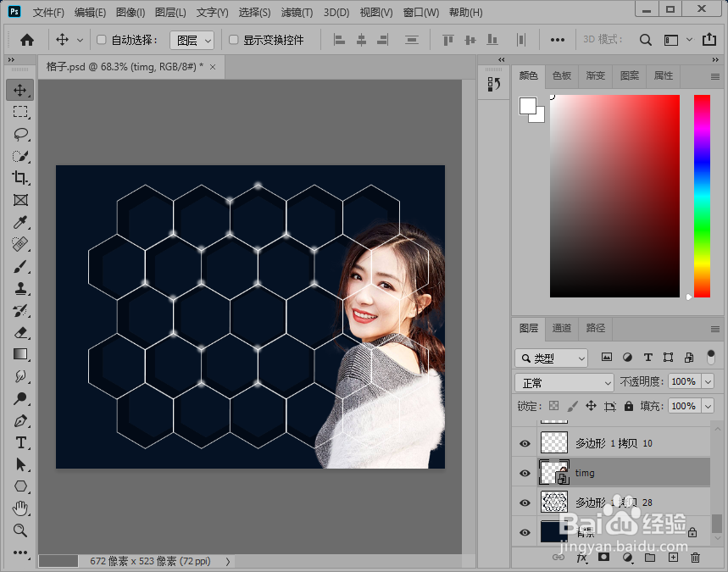Activate the Crop tool
Viewport: 728px width, 572px height.
pos(20,178)
